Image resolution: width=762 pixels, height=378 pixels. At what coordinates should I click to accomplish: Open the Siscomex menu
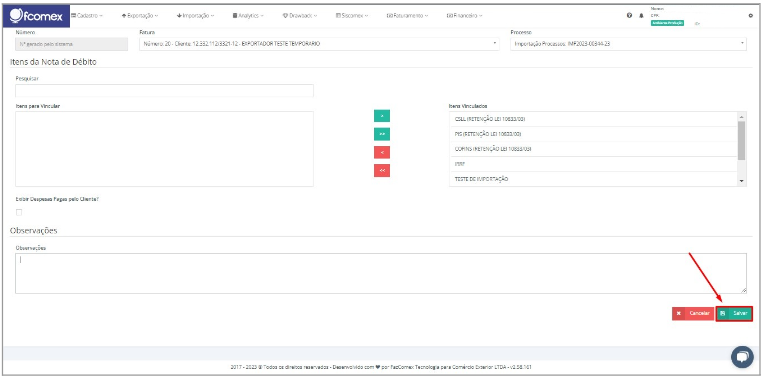pos(352,16)
